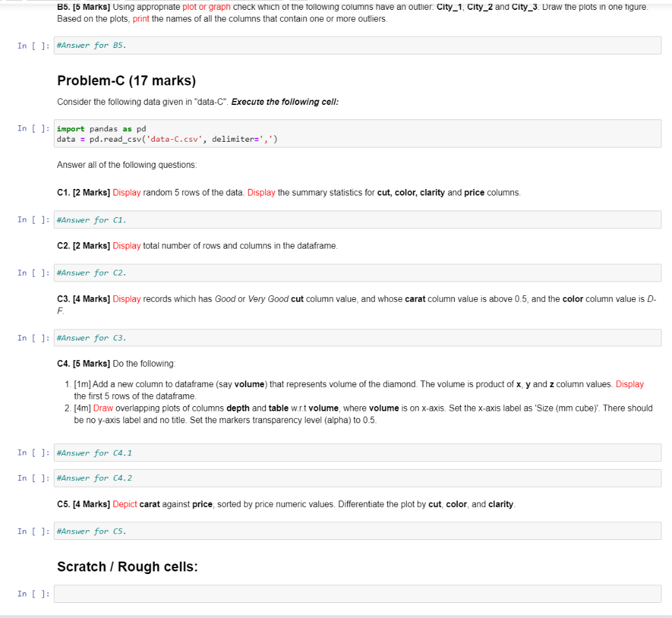Click the pandas import code cell
The image size is (672, 618).
262,134
